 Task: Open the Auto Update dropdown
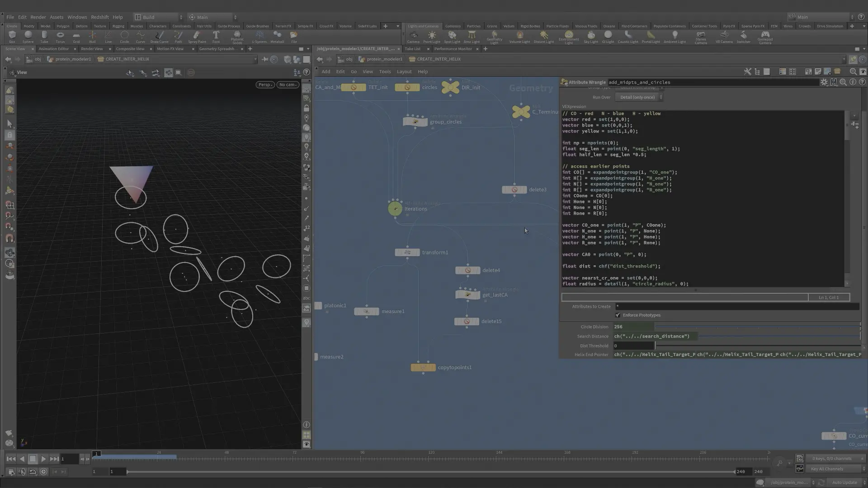tap(847, 482)
